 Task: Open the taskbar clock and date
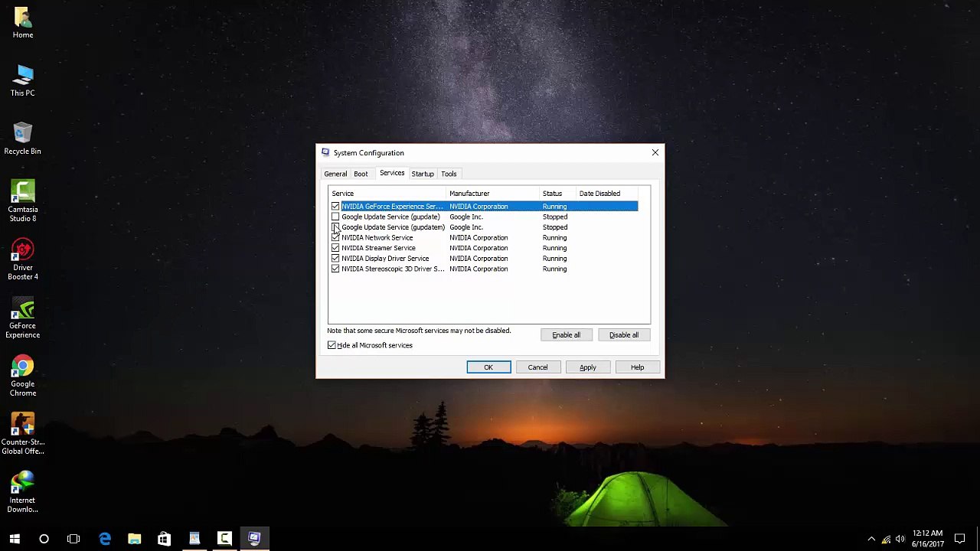[927, 539]
